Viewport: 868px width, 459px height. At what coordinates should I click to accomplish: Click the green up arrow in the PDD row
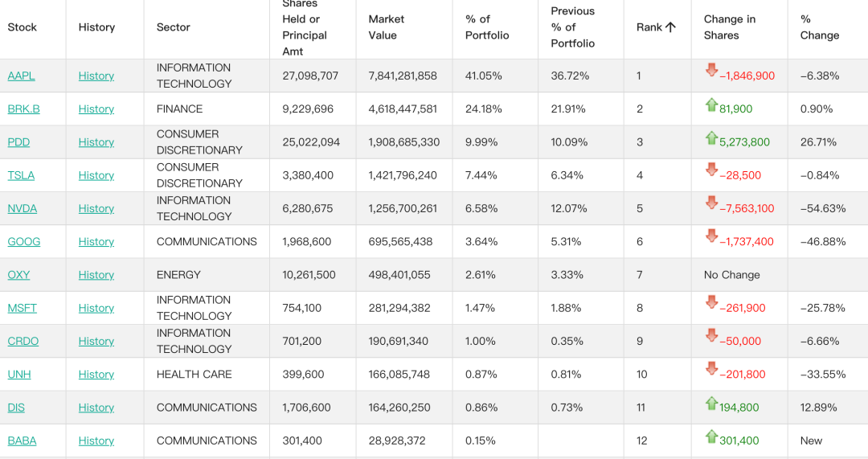[x=711, y=137]
